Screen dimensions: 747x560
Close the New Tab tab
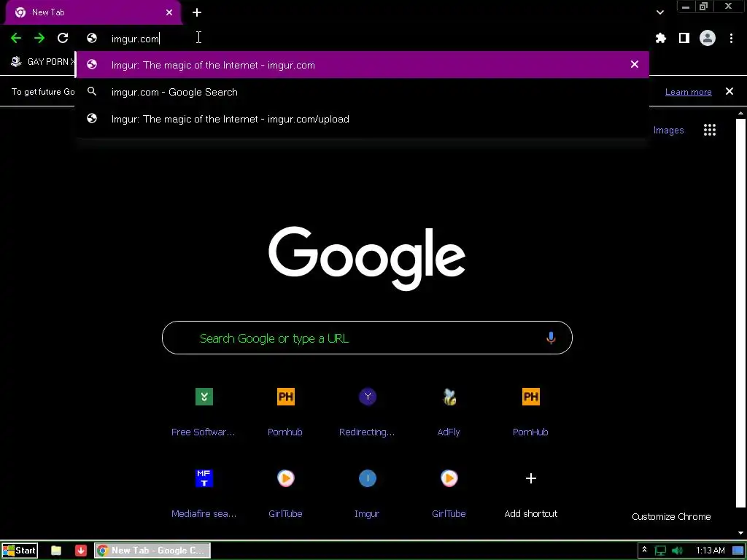(x=169, y=12)
